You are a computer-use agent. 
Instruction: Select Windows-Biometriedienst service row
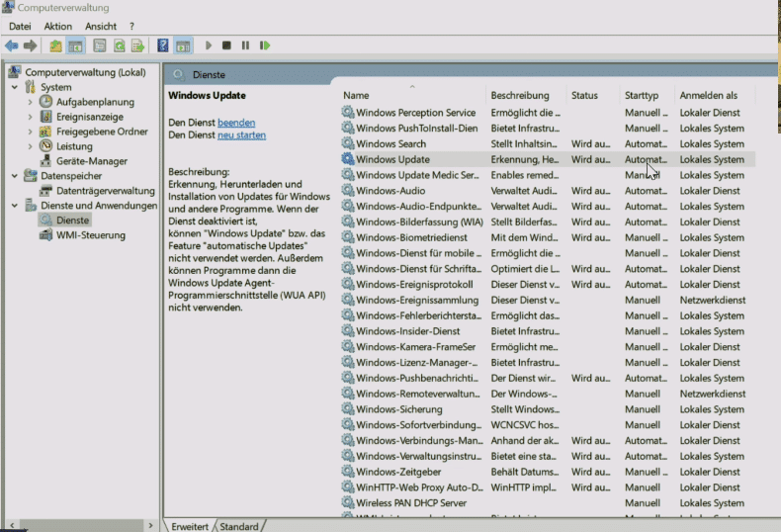tap(548, 237)
